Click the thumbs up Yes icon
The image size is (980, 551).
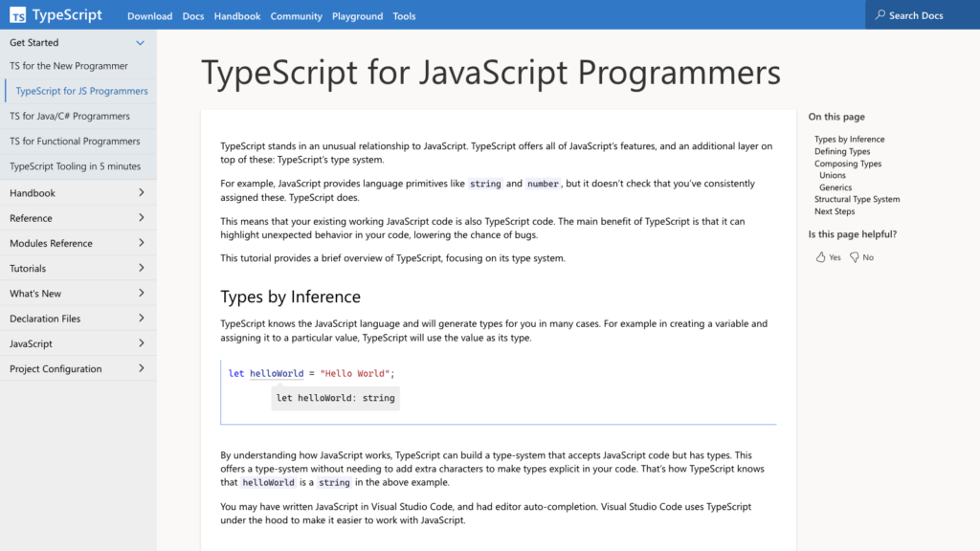(x=820, y=256)
